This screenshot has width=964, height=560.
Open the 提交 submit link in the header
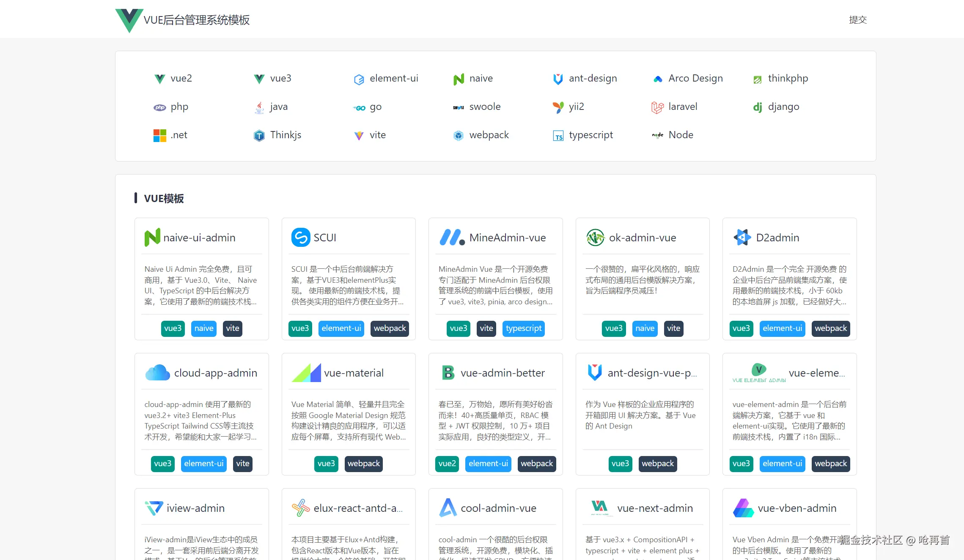click(x=857, y=20)
